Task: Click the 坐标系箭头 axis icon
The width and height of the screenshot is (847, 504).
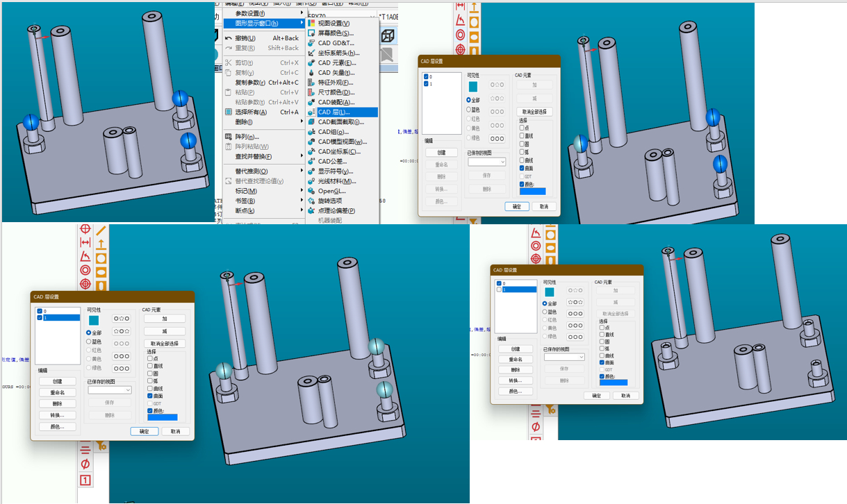Action: coord(311,53)
